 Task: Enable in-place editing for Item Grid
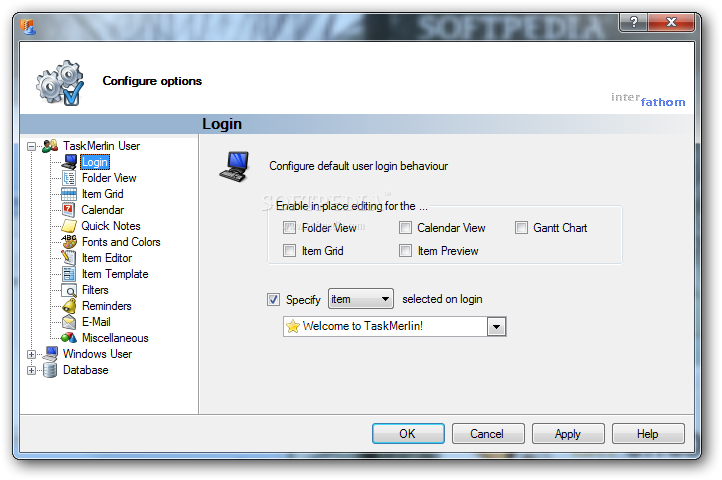coord(290,251)
